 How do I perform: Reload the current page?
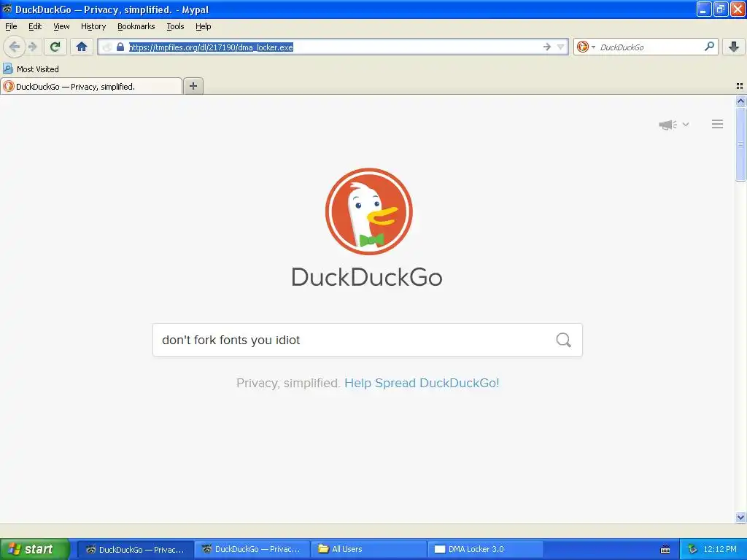55,47
